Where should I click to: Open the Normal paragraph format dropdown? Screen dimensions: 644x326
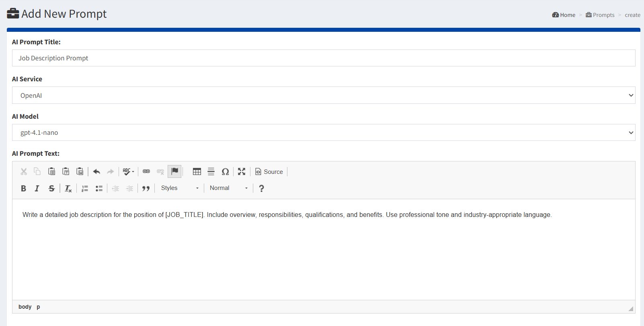(x=228, y=188)
